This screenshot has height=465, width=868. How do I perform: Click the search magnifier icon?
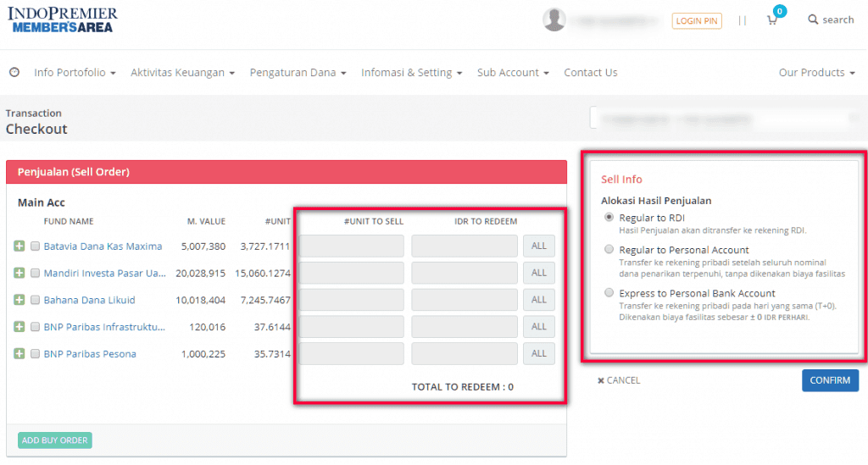click(813, 19)
